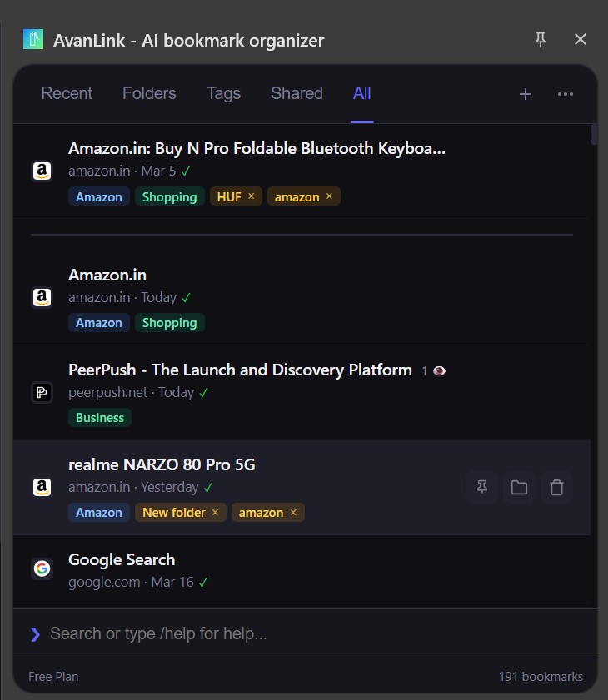Click the HUF tag label
The width and height of the screenshot is (608, 700).
point(229,197)
